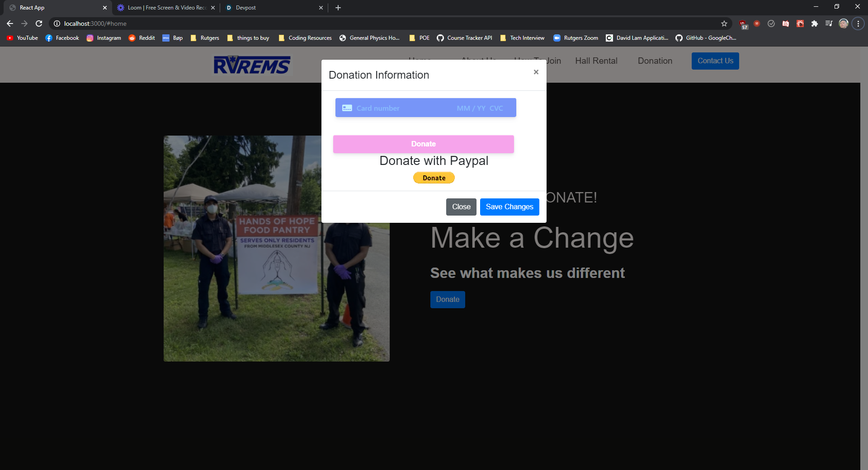Click the pink Donate button
Image resolution: width=868 pixels, height=470 pixels.
(424, 144)
